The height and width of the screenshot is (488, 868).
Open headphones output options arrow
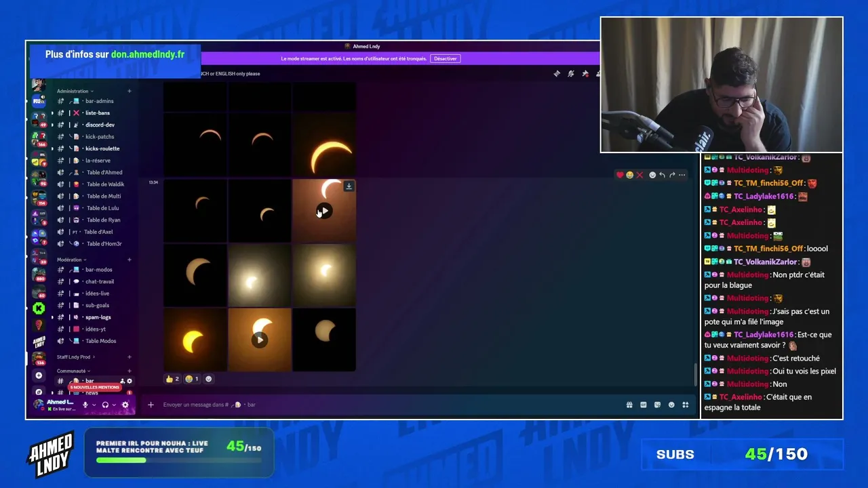coord(114,405)
